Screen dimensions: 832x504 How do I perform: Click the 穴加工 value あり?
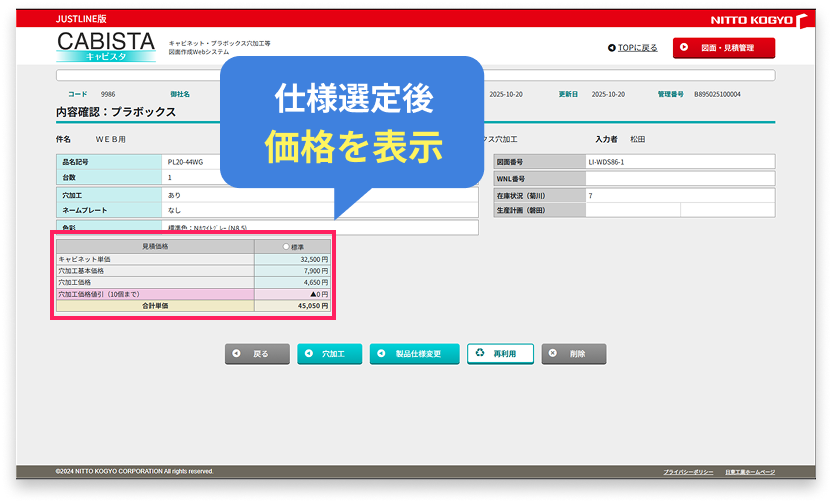point(175,196)
